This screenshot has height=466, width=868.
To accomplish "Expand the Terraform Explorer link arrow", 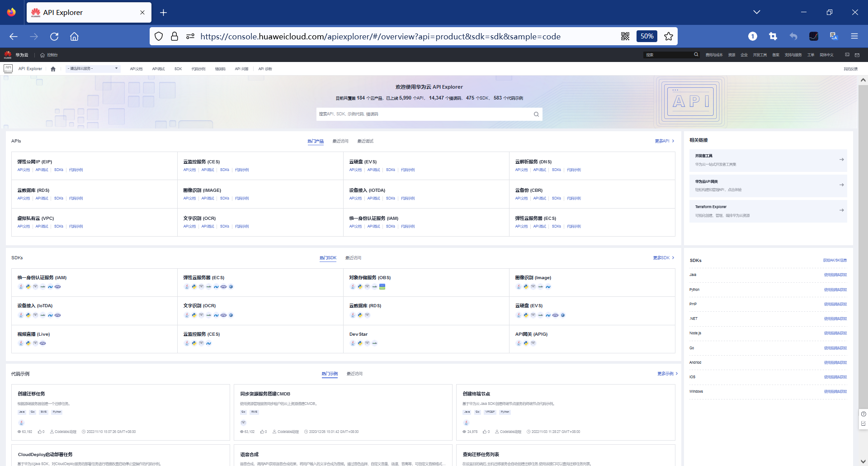I will pyautogui.click(x=841, y=210).
